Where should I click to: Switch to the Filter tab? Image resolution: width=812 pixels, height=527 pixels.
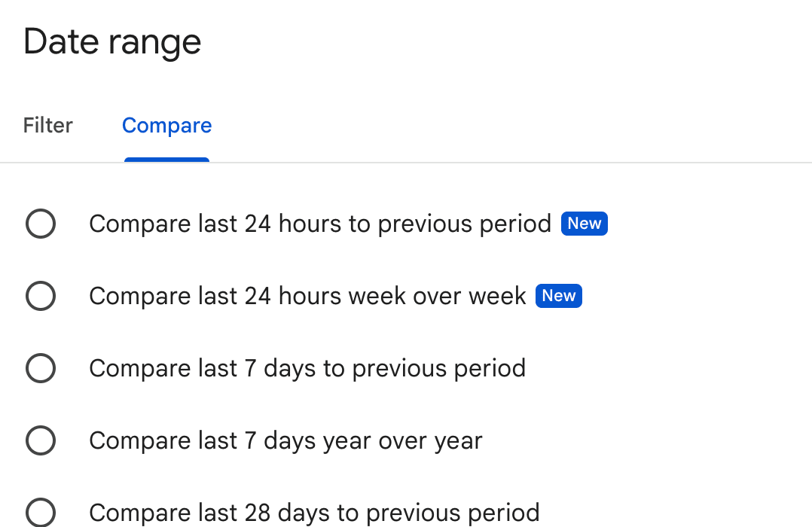click(x=47, y=125)
